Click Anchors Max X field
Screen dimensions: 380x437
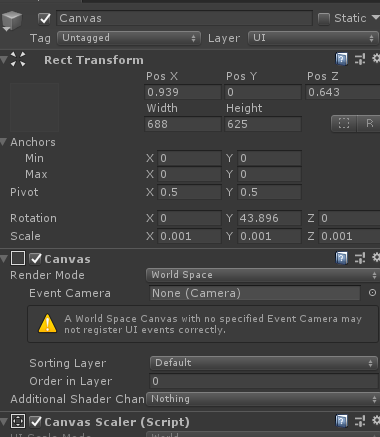(x=189, y=174)
